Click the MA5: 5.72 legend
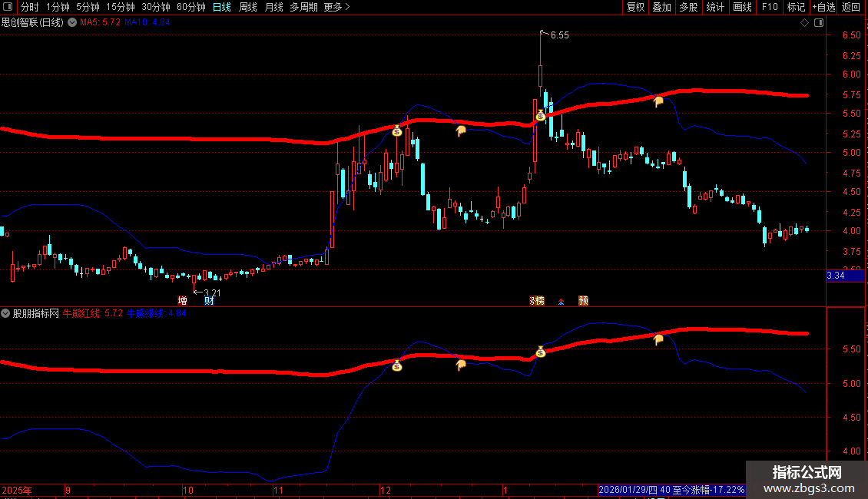The width and height of the screenshot is (868, 499). pos(100,22)
